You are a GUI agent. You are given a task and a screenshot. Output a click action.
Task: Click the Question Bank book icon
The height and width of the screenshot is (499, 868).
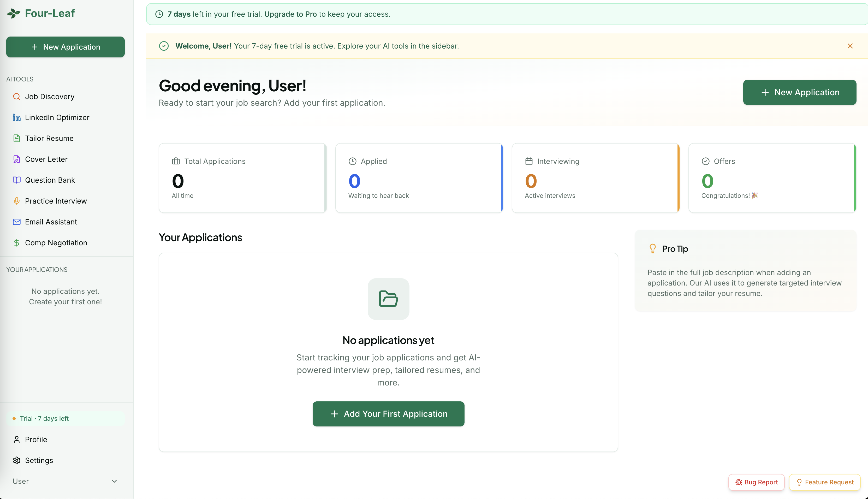16,180
